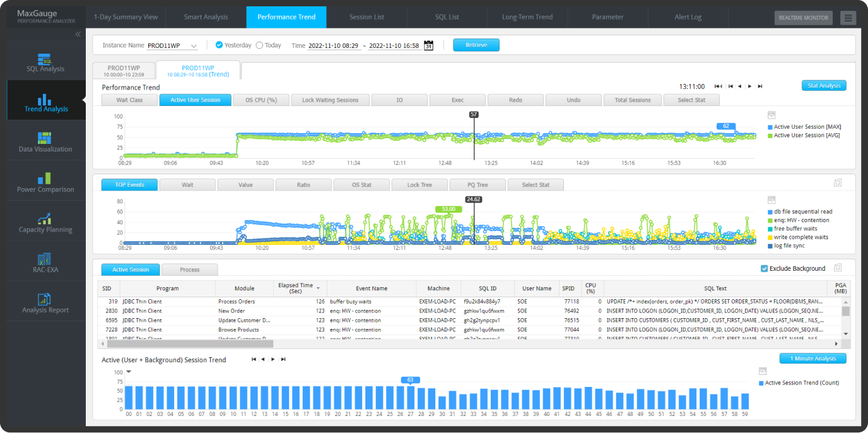868x433 pixels.
Task: Click the calendar icon beside the time range
Action: [x=428, y=45]
